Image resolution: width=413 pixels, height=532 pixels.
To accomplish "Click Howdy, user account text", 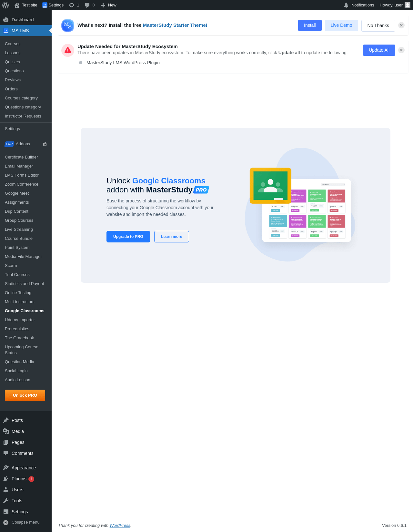I will coord(391,5).
